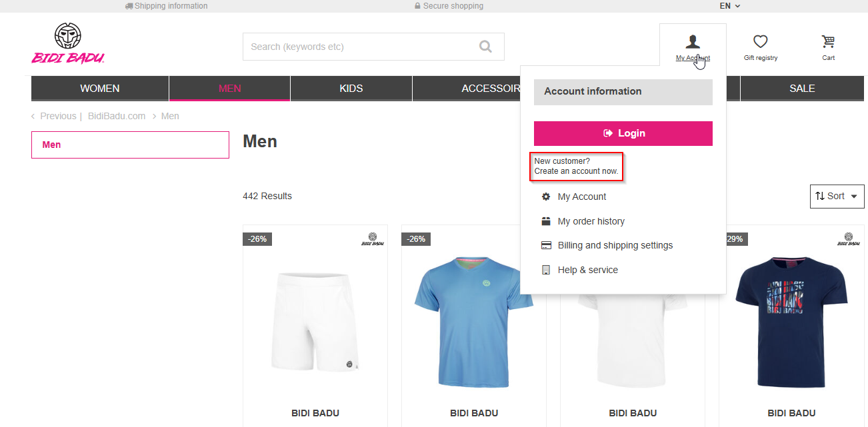Viewport: 868px width, 427px height.
Task: Open the Cart icon
Action: click(828, 42)
